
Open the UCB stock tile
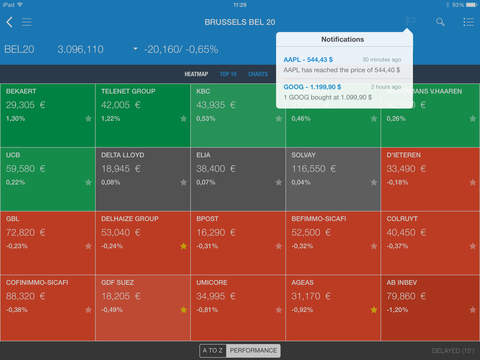click(x=48, y=179)
